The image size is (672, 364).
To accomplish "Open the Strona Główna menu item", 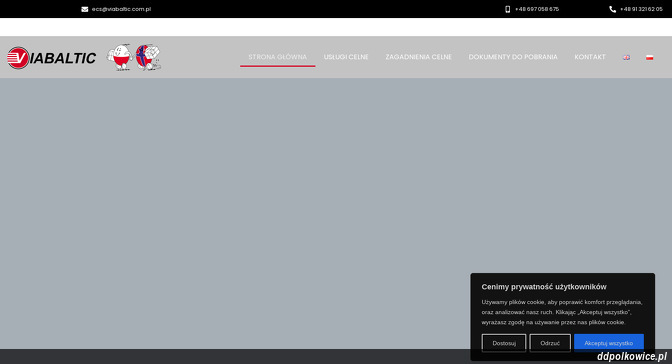I will click(277, 57).
